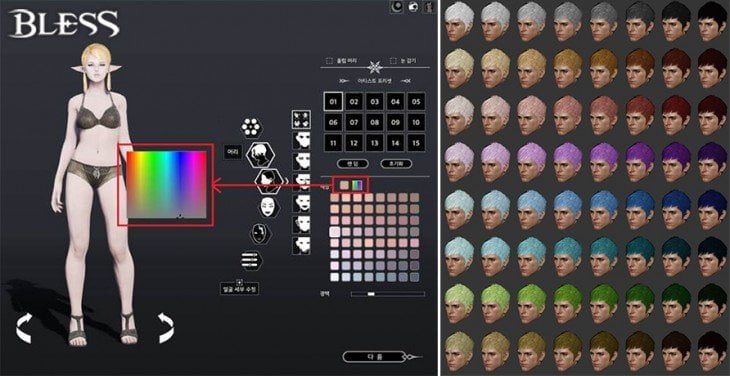Expand chevron beside selected face hexagon

pyautogui.click(x=287, y=181)
